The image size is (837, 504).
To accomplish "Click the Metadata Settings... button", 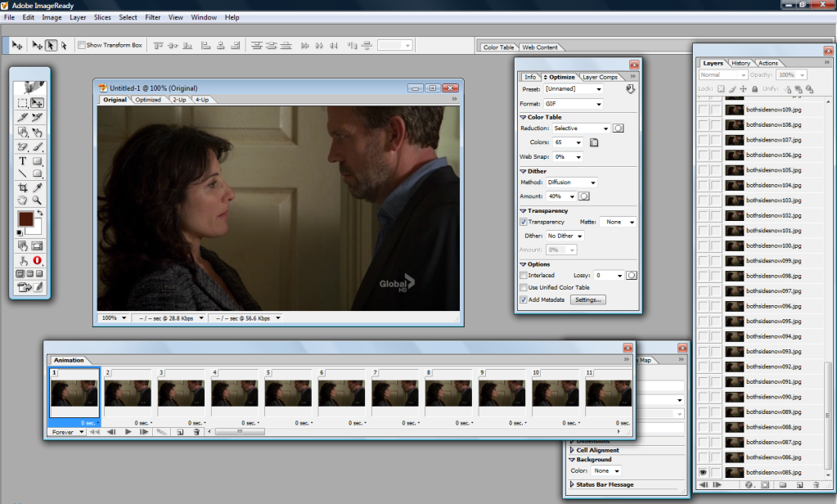I will pos(588,300).
